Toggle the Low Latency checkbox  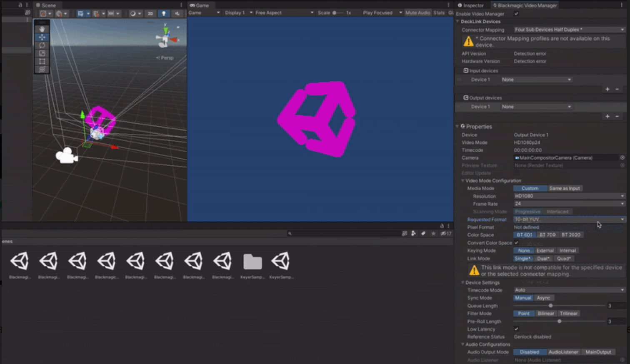(x=516, y=329)
